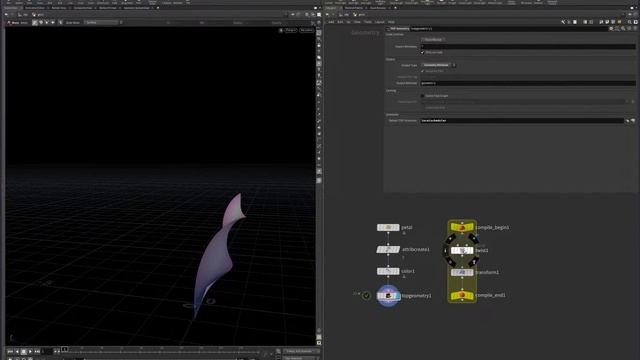The height and width of the screenshot is (360, 640).
Task: Click green cook checkmark beside topgeometry1
Action: coord(366,296)
